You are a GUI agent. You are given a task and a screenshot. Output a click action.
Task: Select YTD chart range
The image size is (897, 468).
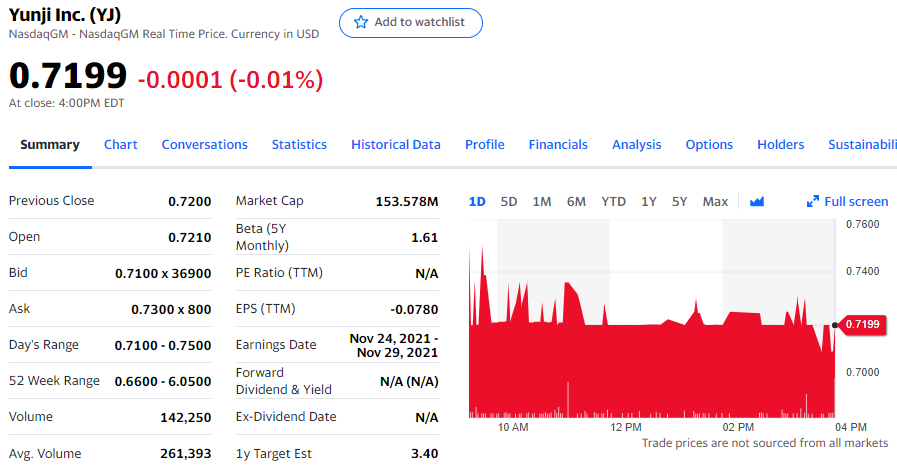(x=613, y=201)
